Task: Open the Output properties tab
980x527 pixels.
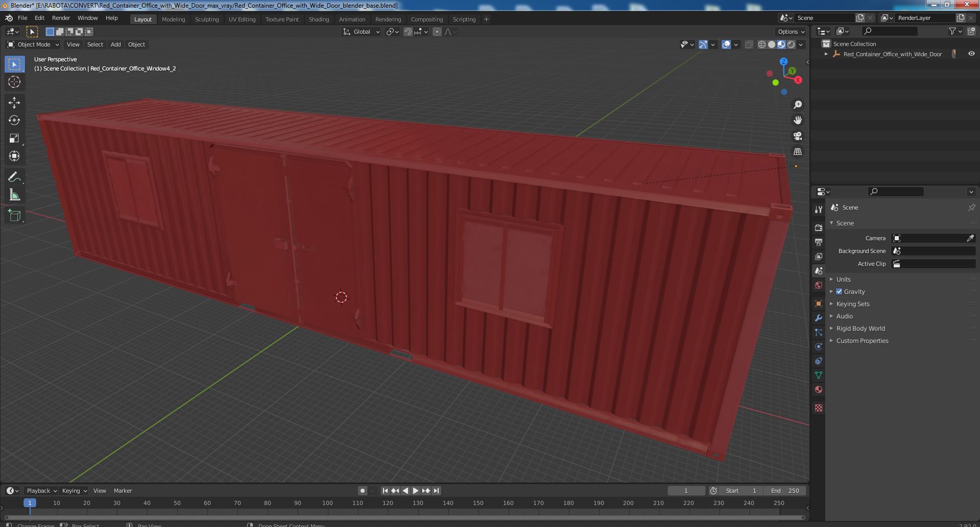Action: tap(819, 242)
